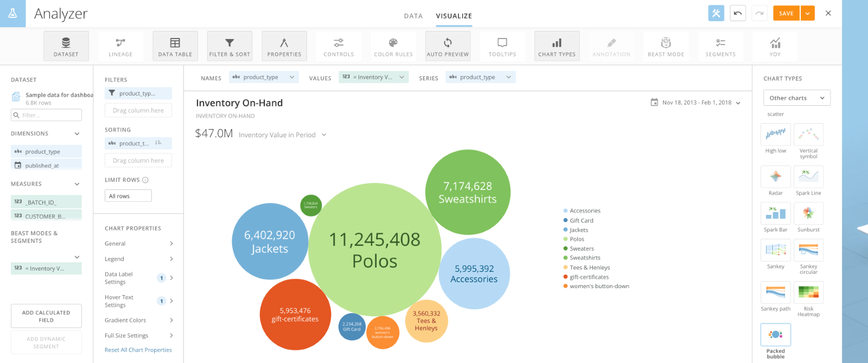
Task: Click the undo arrow button
Action: point(738,14)
